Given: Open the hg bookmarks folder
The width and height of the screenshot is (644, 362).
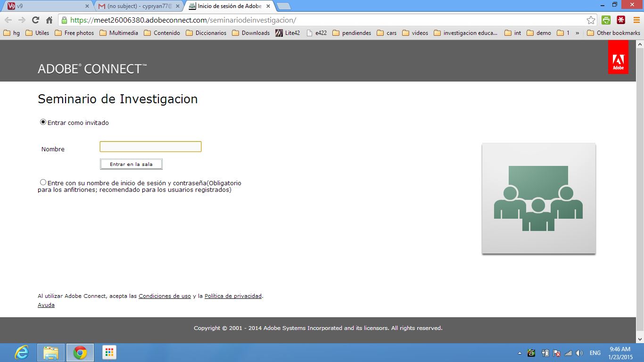Looking at the screenshot, I should coord(11,33).
